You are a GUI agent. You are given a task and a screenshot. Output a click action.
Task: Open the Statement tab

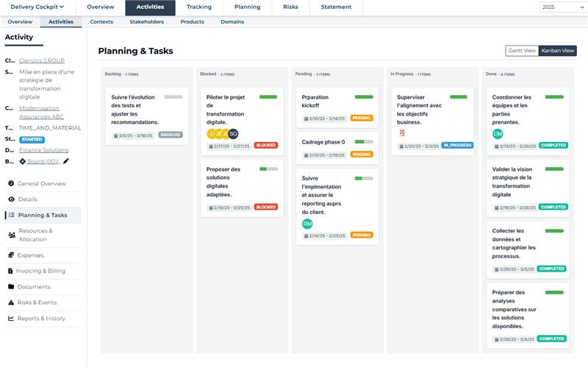pos(336,7)
